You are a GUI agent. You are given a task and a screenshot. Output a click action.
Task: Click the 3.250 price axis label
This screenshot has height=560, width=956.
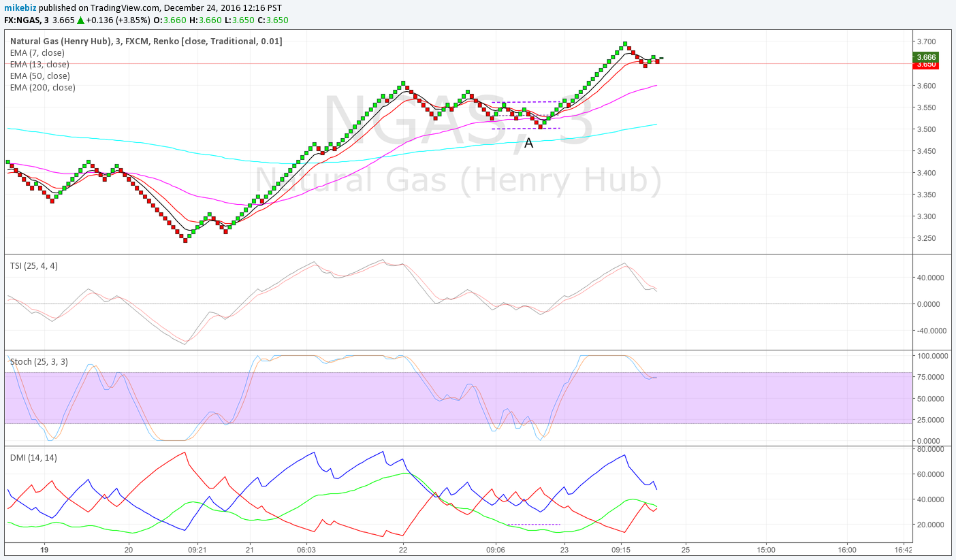926,238
